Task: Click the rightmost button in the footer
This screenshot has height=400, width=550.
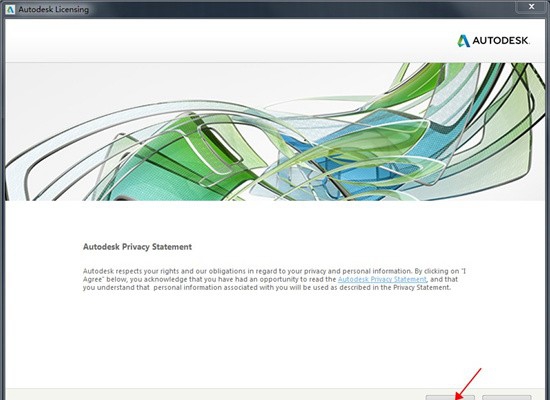Action: [507, 398]
